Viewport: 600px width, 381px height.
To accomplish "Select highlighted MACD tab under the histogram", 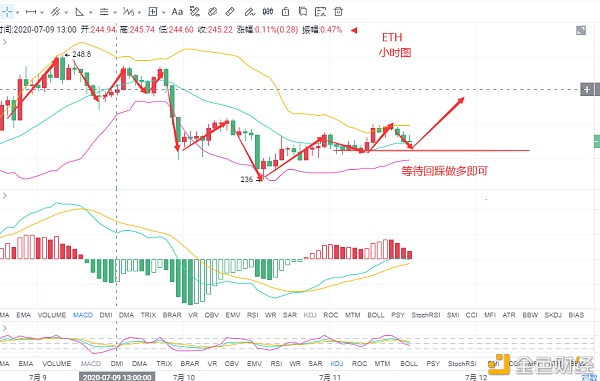I will pyautogui.click(x=83, y=315).
